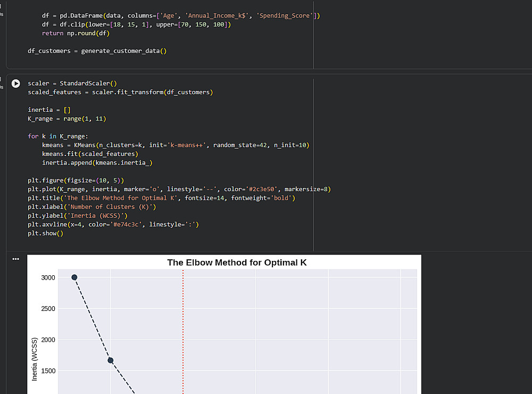Viewport: 532px width, 394px height.
Task: Click the for k in K_range line
Action: tap(57, 136)
